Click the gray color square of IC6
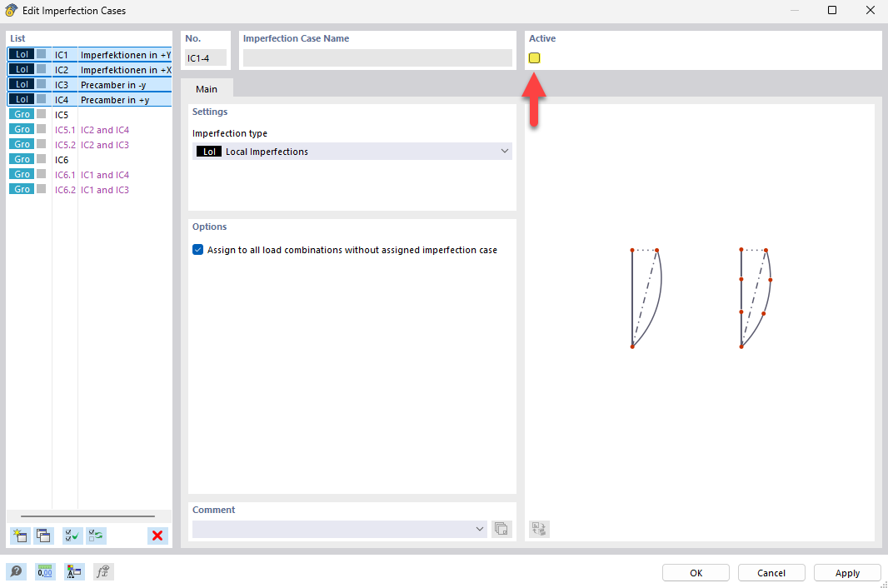Viewport: 888px width, 588px height. point(42,159)
